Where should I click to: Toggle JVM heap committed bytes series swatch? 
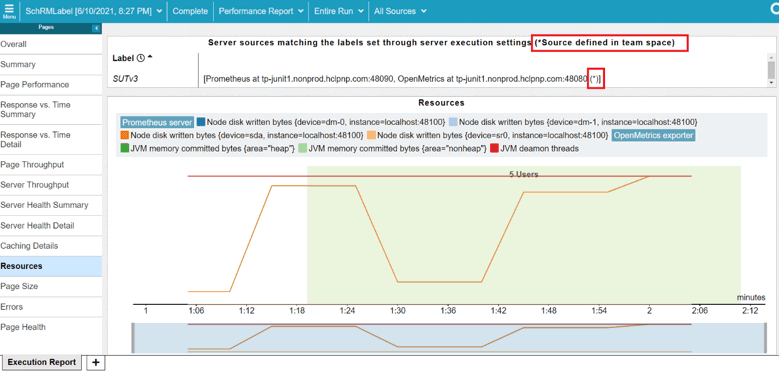(125, 148)
